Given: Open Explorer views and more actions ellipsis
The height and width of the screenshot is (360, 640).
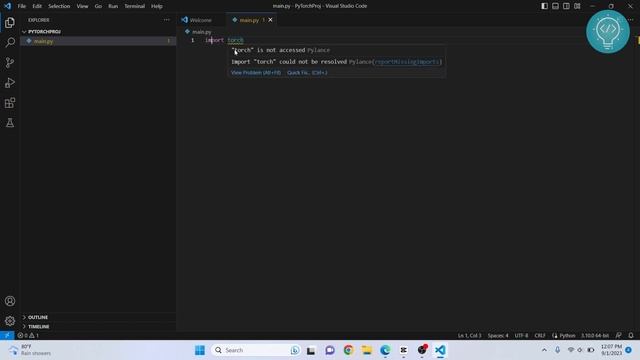Looking at the screenshot, I should (167, 20).
